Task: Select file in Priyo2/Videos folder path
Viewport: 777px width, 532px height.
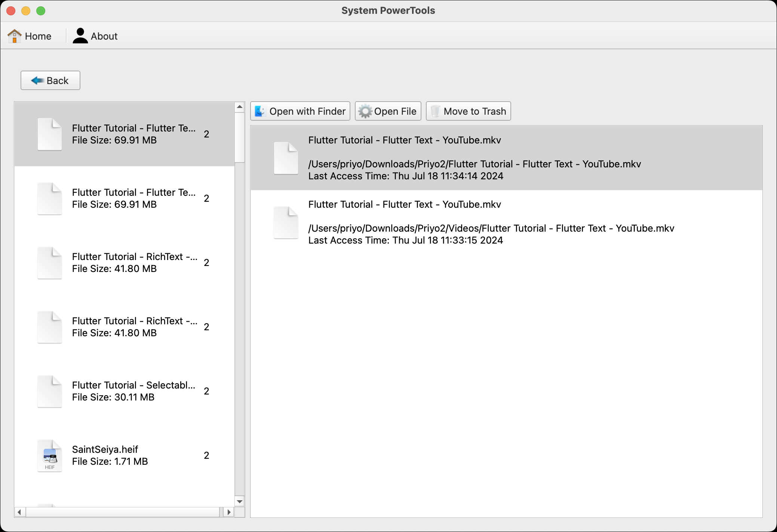Action: point(506,222)
